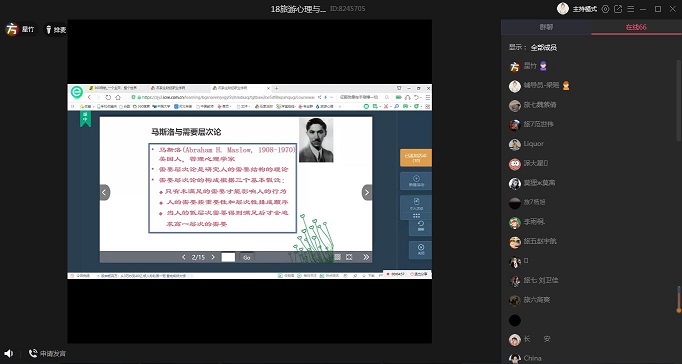Screen dimensions: 682x364
Task: Open the room settings circle icon
Action: coord(605,9)
